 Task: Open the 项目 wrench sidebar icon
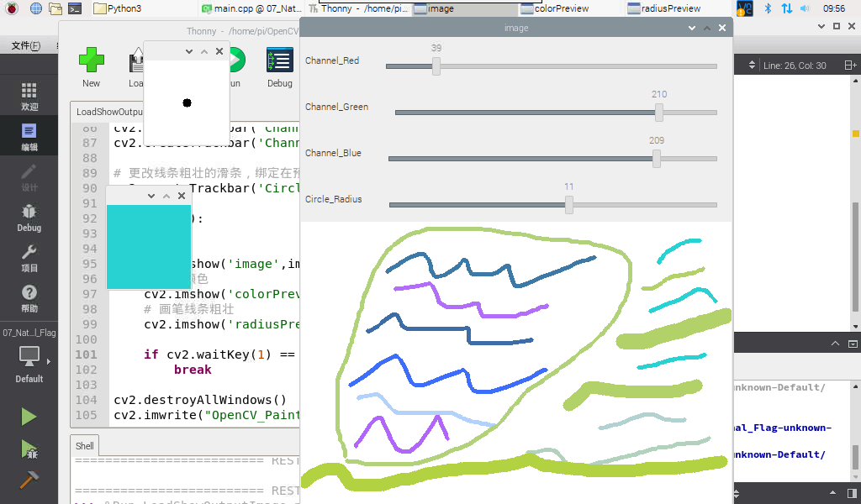pyautogui.click(x=29, y=259)
